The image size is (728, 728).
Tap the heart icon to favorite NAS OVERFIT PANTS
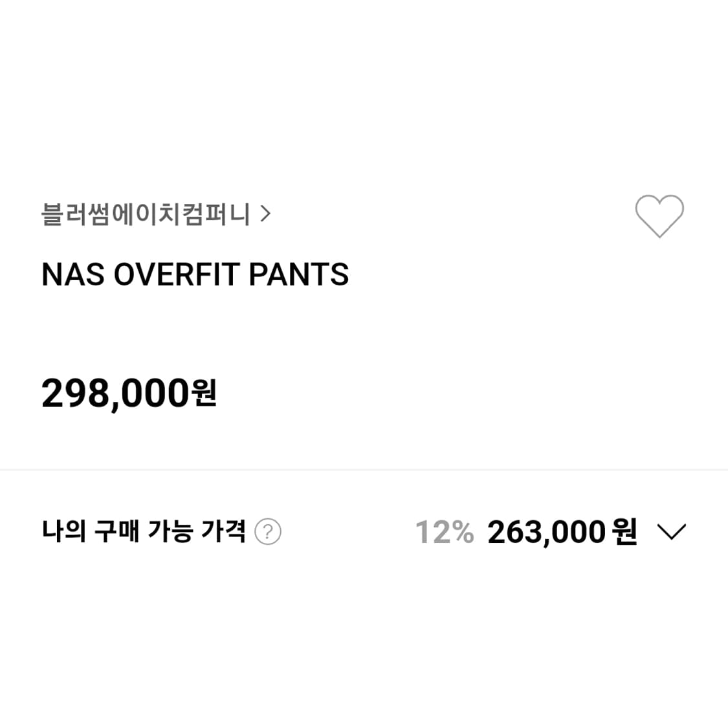(659, 216)
